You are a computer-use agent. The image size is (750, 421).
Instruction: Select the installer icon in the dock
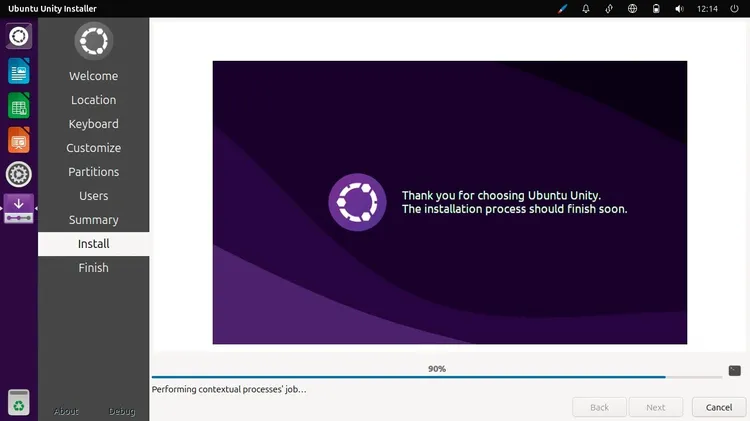pyautogui.click(x=19, y=209)
